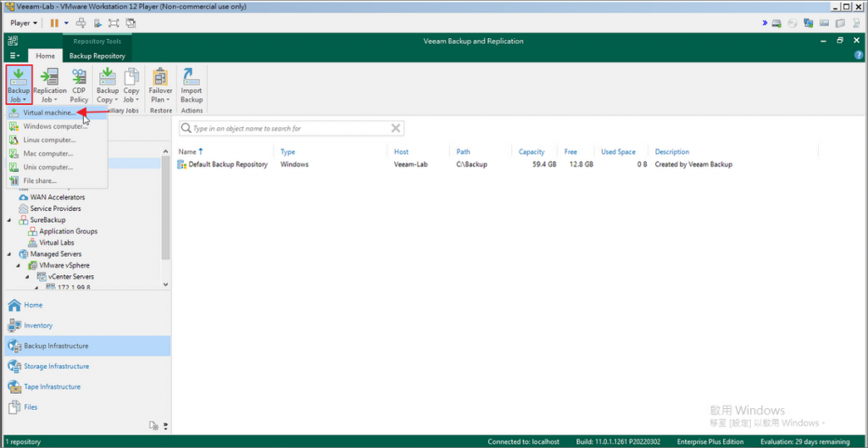868x448 pixels.
Task: Click the Inventory icon in navigation pane
Action: pos(14,325)
